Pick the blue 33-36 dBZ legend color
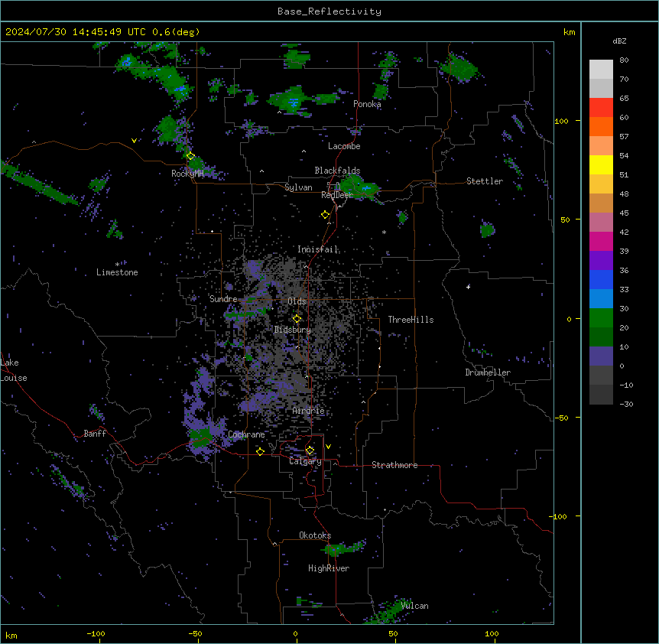659x644 pixels. pos(601,279)
